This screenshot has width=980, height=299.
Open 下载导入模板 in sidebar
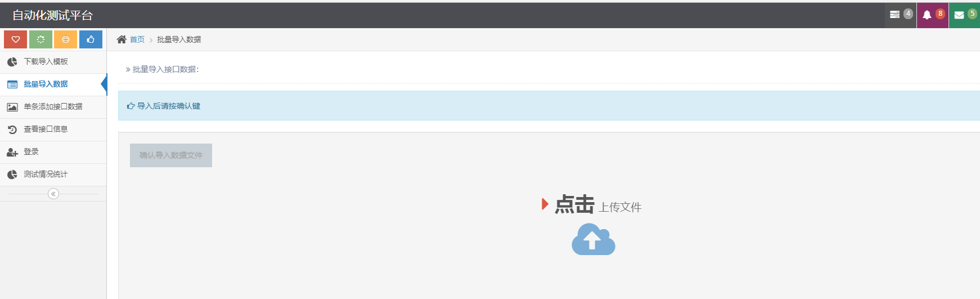click(53, 62)
